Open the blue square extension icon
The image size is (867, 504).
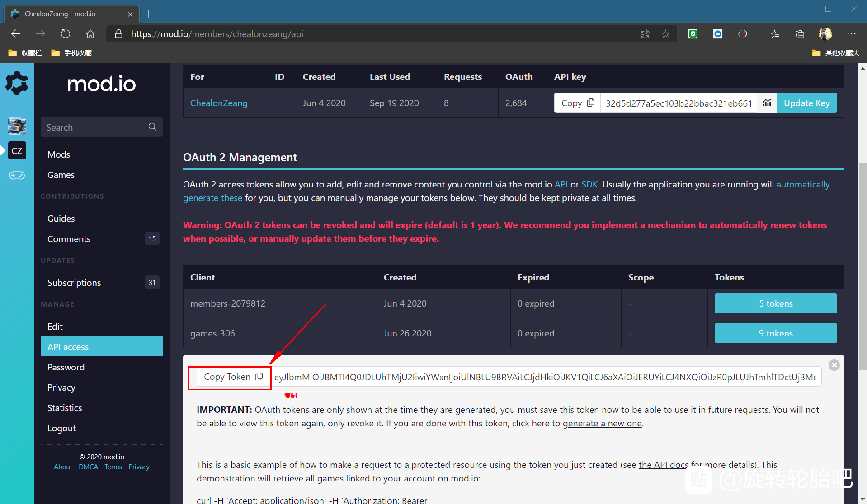718,34
